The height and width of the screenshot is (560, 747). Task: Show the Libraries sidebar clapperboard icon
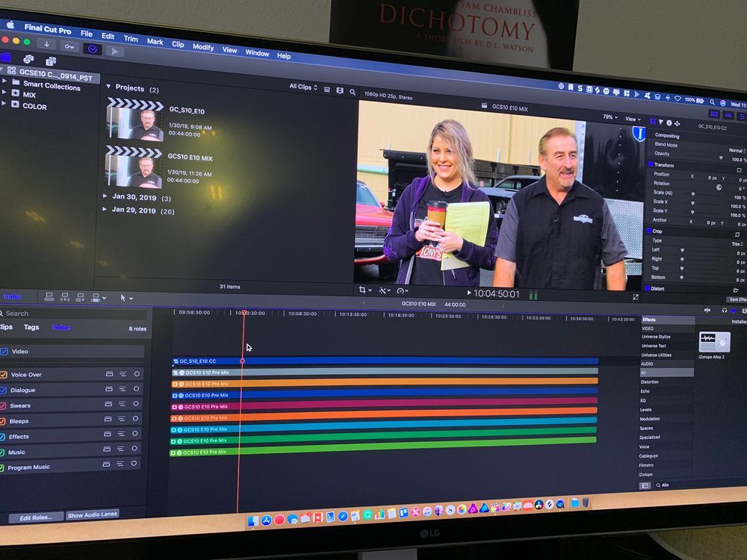(6, 57)
